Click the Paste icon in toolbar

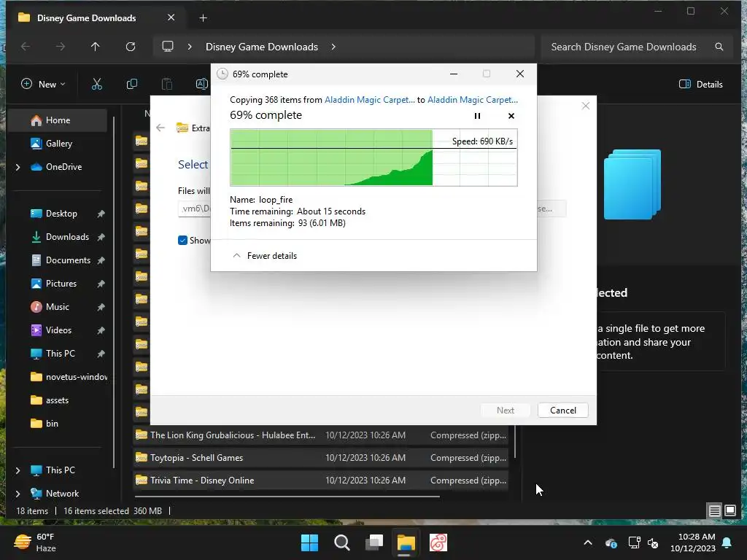click(x=167, y=85)
